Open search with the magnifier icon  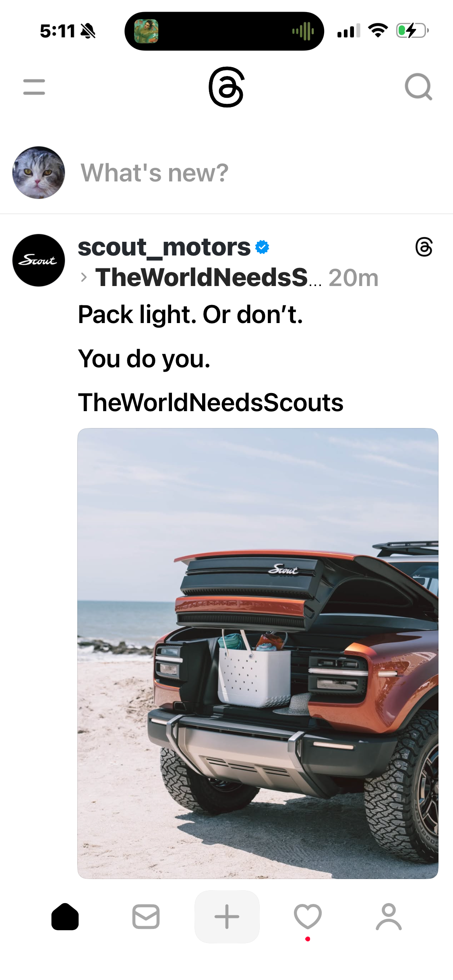click(418, 86)
